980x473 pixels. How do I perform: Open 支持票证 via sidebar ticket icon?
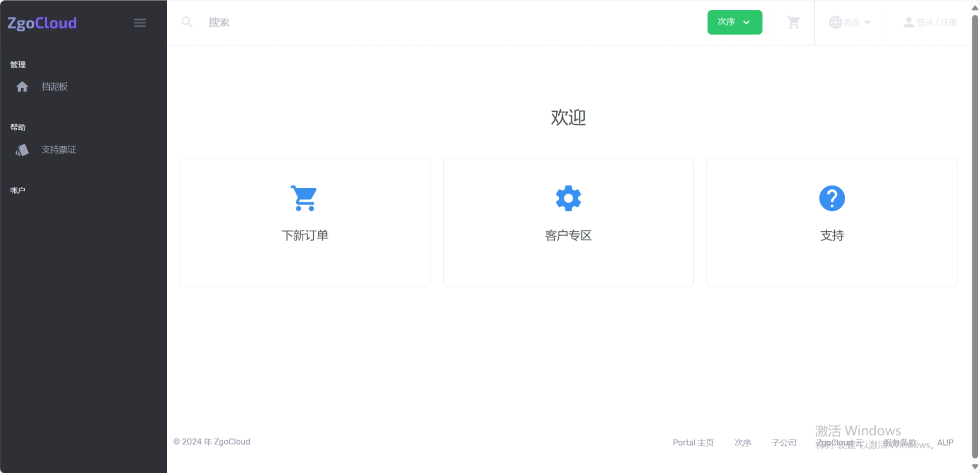(22, 149)
